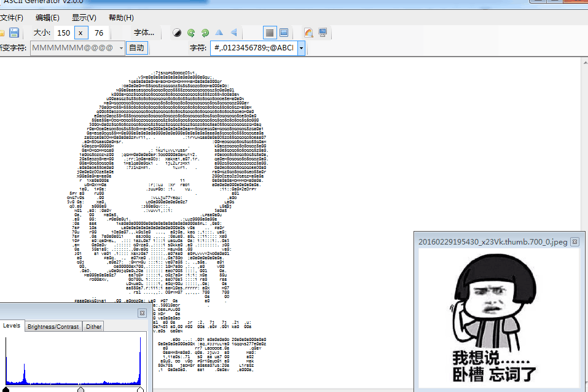Click the first green rotate icon
The height and width of the screenshot is (392, 588).
click(191, 33)
